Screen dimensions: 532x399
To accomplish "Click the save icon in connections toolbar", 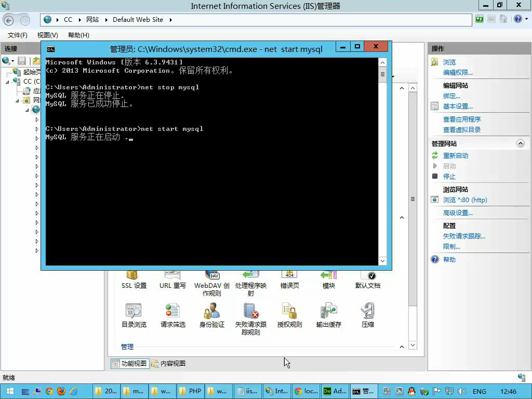I will tap(22, 61).
